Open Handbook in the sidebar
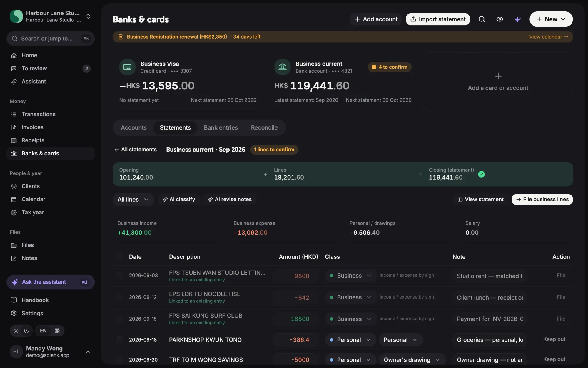The width and height of the screenshot is (588, 368). (x=51, y=300)
